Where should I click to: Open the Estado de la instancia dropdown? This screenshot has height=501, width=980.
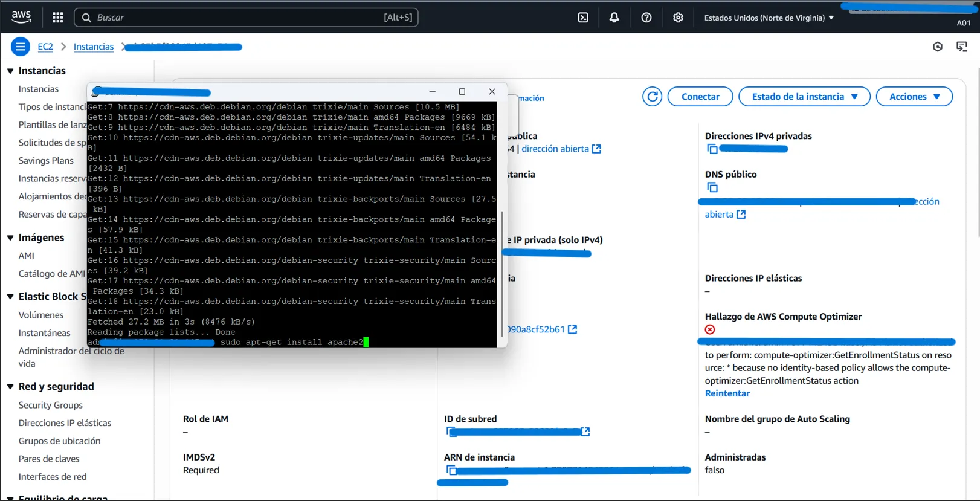pos(804,97)
